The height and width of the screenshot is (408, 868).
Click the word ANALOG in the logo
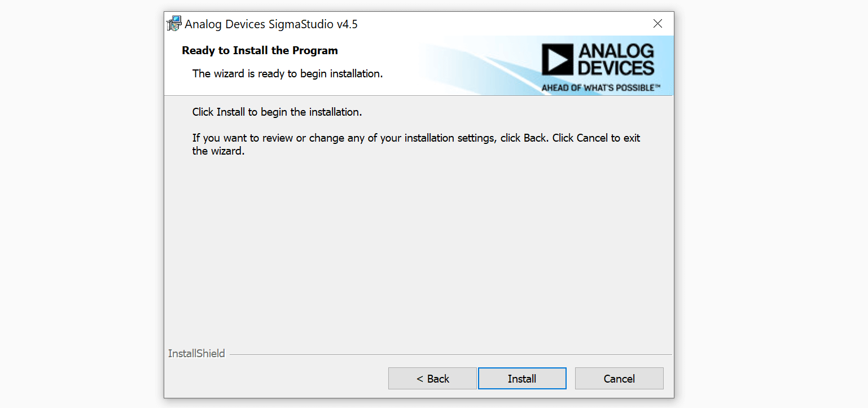point(616,51)
